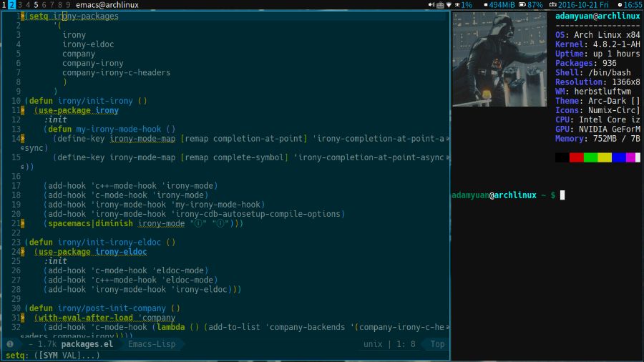Click the fringe marker on line 14

(x=23, y=139)
